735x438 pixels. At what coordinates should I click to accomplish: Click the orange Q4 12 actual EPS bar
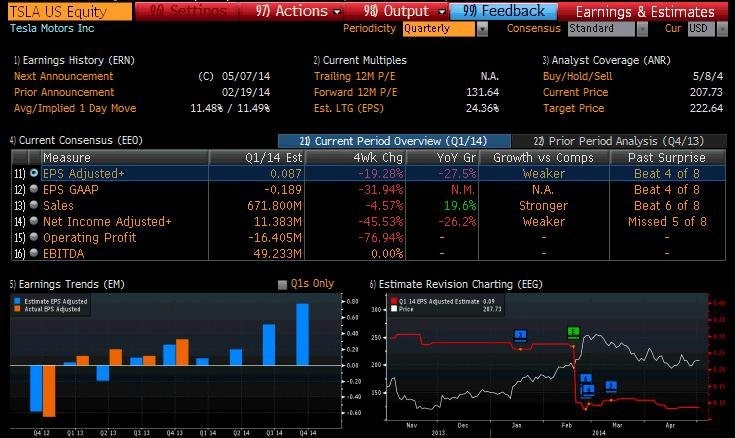pyautogui.click(x=49, y=391)
